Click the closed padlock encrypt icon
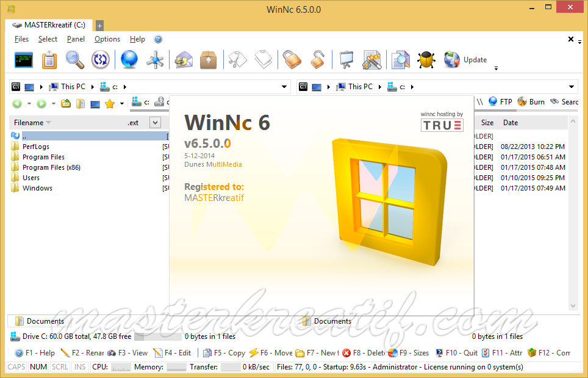The height and width of the screenshot is (378, 588). 292,60
